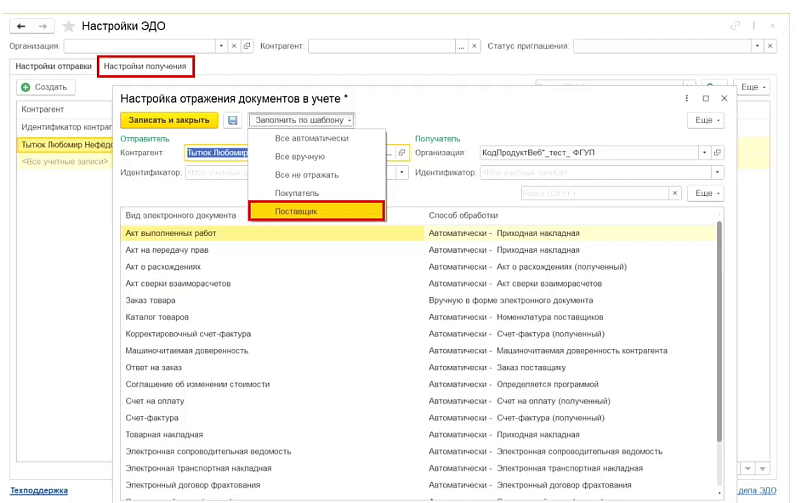This screenshot has height=503, width=799.
Task: Select Акт о расхождениях row
Action: click(x=419, y=267)
